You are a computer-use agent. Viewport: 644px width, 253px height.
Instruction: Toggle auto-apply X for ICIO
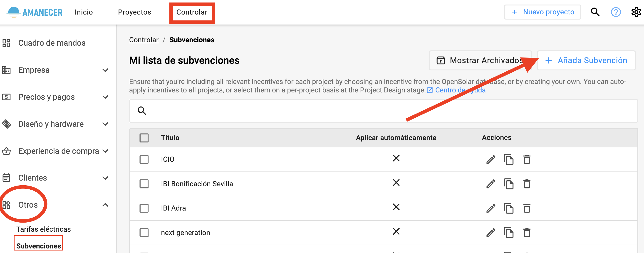(396, 158)
